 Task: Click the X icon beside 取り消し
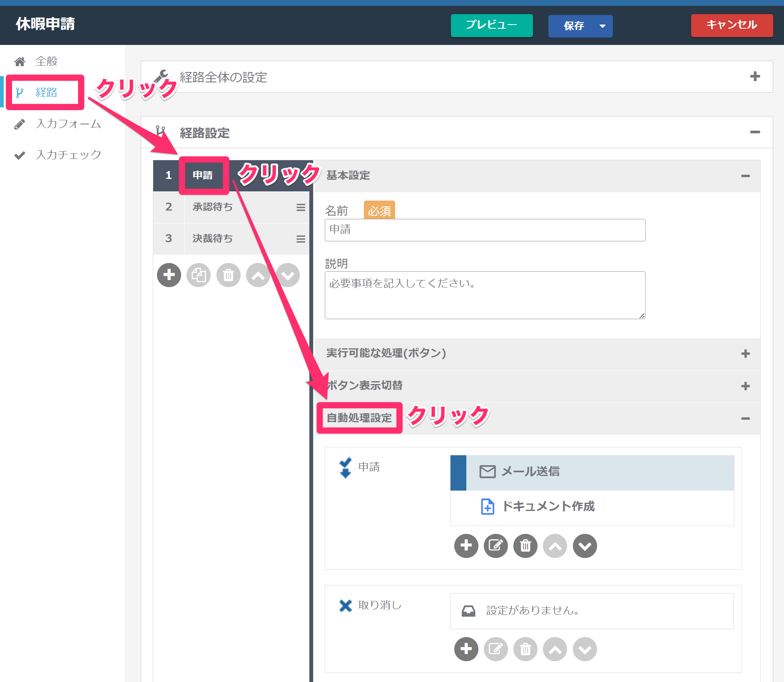[346, 605]
